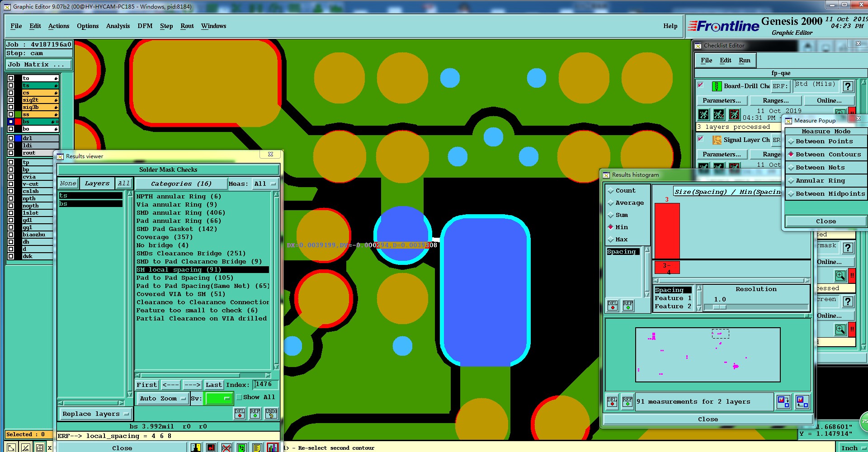The height and width of the screenshot is (452, 868).
Task: Open histogram chart icon in Results viewer toolbar
Action: (x=273, y=447)
